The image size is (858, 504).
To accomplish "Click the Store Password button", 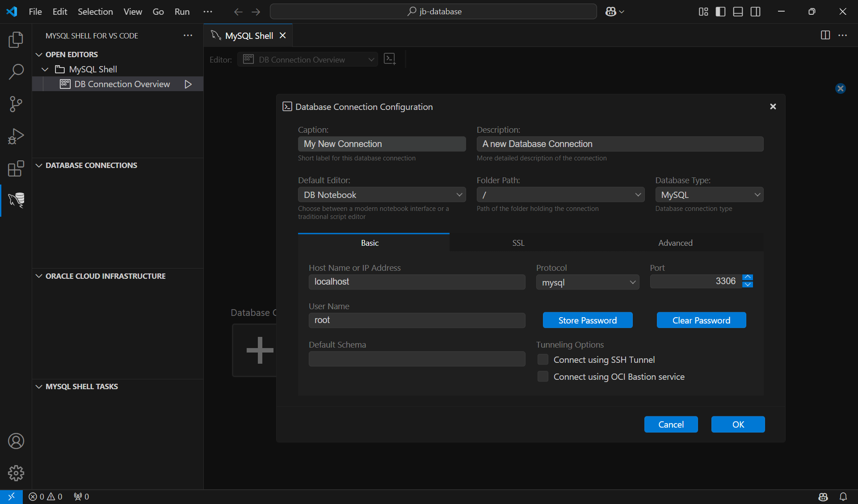I will [x=587, y=320].
